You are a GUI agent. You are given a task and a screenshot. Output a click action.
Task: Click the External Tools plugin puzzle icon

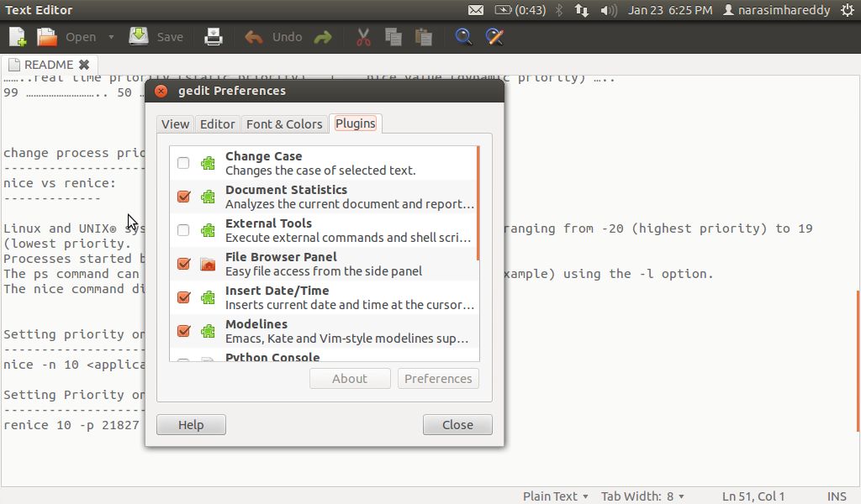tap(208, 230)
